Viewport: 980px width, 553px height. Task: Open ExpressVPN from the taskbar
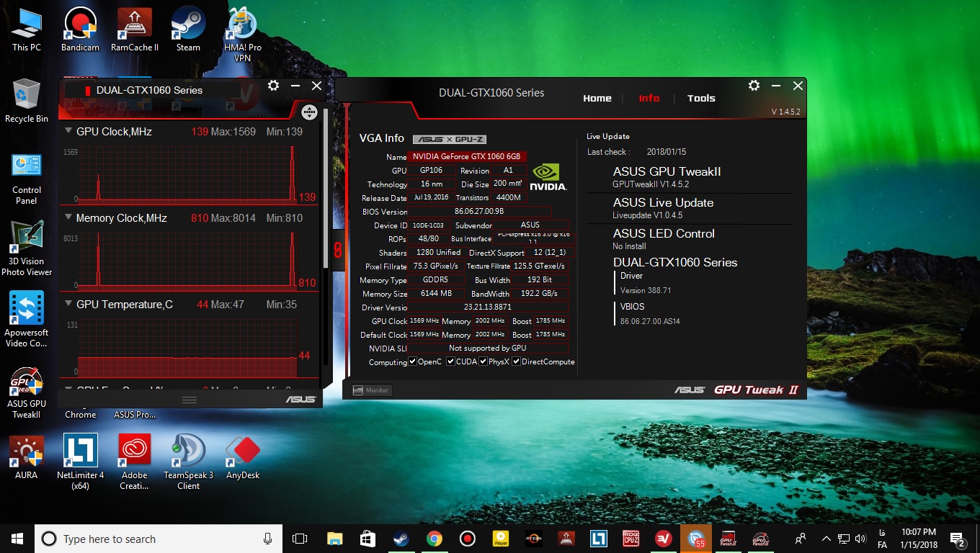[x=663, y=539]
